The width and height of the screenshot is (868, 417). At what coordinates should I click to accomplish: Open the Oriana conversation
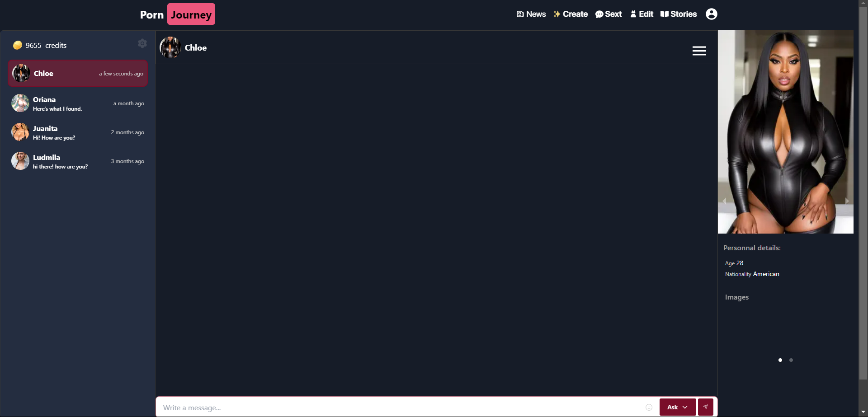tap(78, 103)
